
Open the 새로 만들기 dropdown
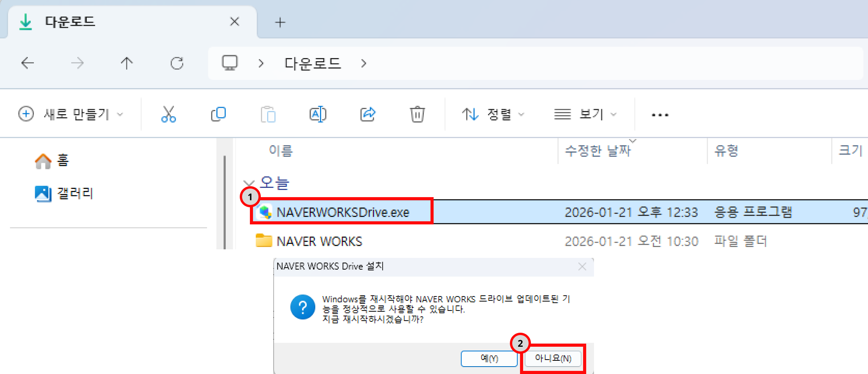click(x=71, y=114)
